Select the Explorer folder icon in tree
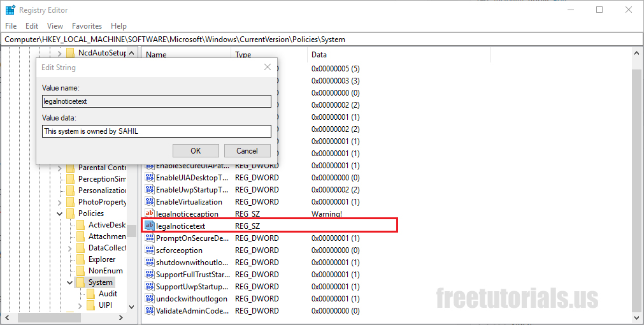 coord(81,259)
